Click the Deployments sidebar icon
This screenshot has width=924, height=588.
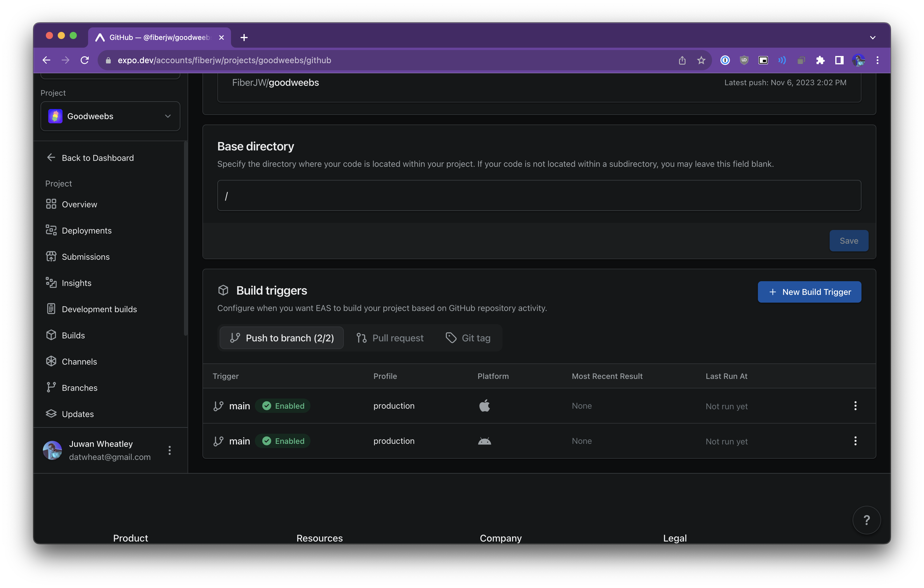click(x=51, y=230)
